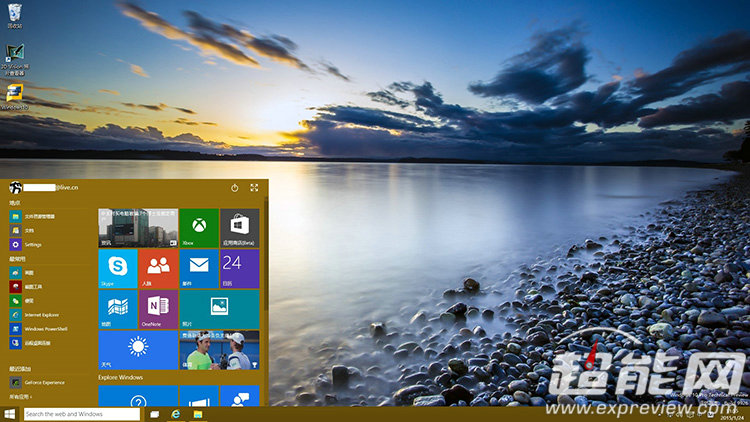Expand Start menu to full screen
The width and height of the screenshot is (750, 422).
(x=254, y=187)
